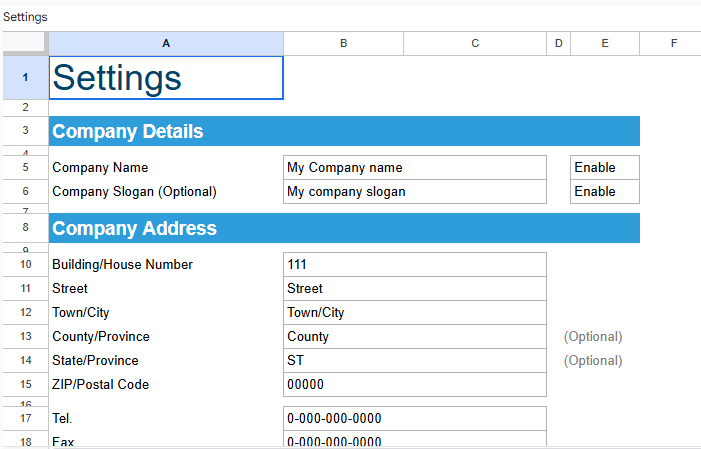Select the ZIP/Postal Code field 00000
701x449 pixels.
(415, 385)
